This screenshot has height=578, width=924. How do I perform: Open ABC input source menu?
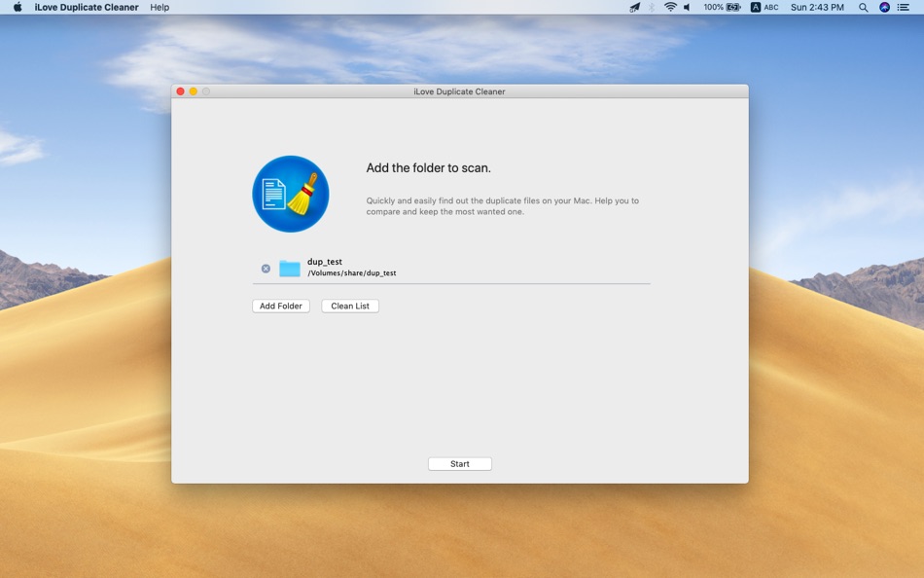coord(764,7)
